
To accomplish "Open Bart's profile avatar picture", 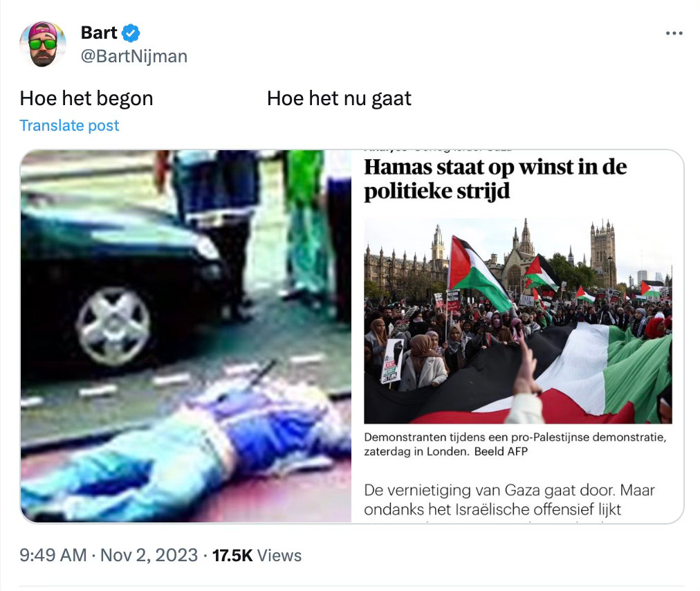I will (x=43, y=44).
